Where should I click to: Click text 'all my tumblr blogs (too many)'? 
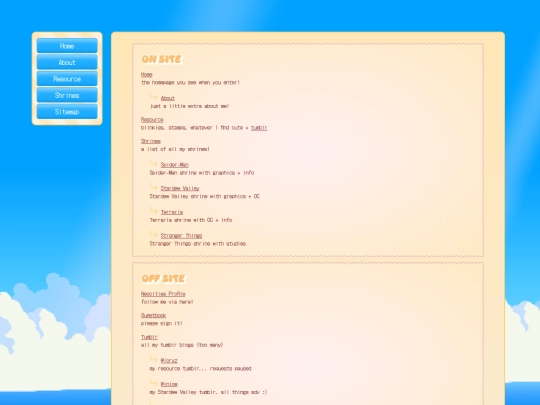coord(182,345)
